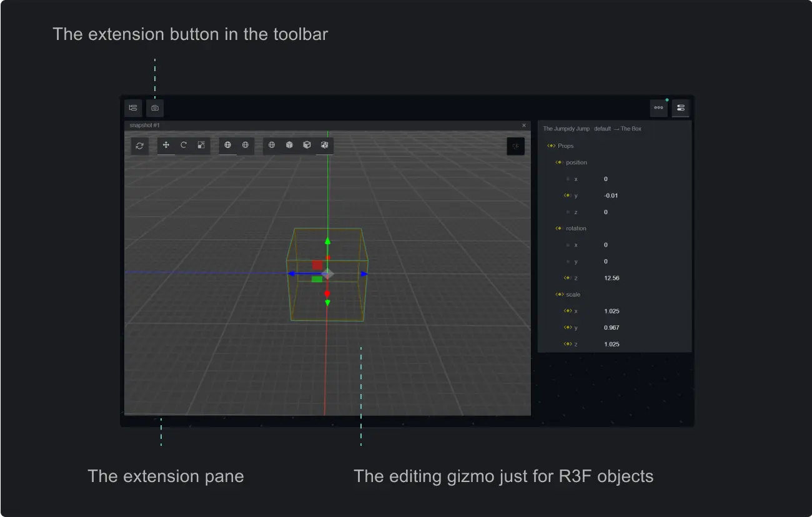Click the gizmo center diamond handle

point(327,273)
